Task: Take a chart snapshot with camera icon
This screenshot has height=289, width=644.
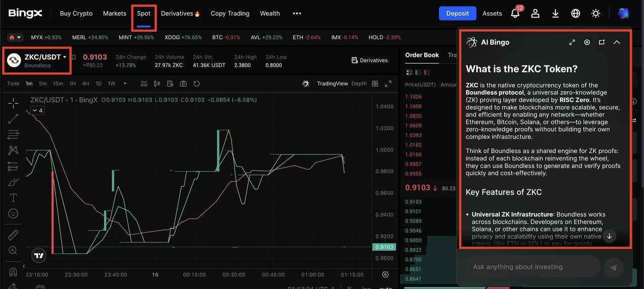Action: coord(183,84)
